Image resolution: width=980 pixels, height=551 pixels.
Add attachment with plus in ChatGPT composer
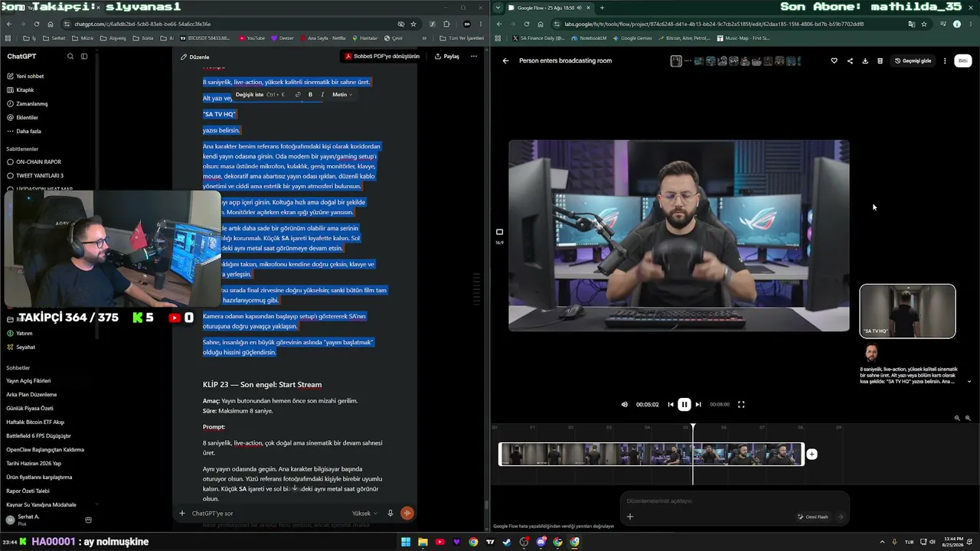(181, 514)
